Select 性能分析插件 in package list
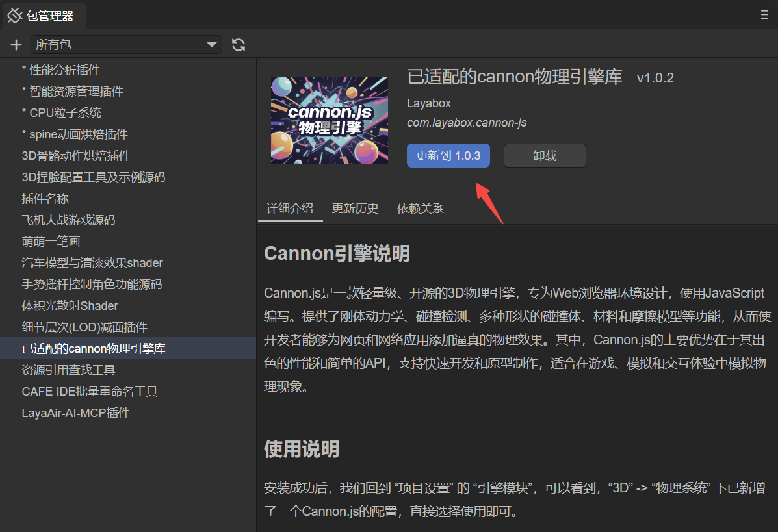778x532 pixels. (x=60, y=70)
